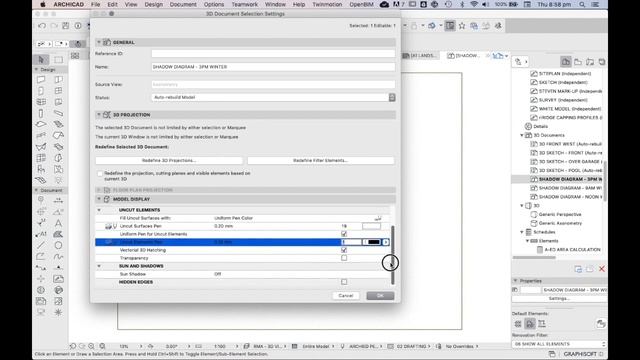Select the Beam tool
This screenshot has width=640, height=360.
pyautogui.click(x=58, y=113)
